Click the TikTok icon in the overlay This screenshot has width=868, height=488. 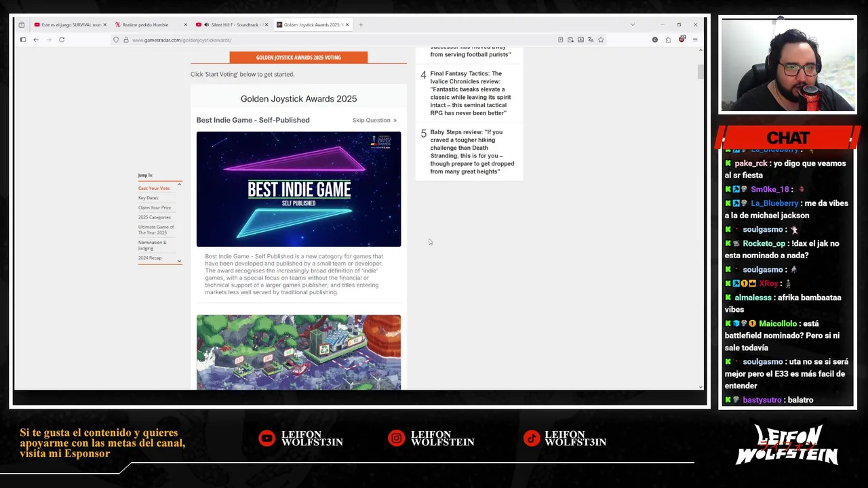[x=532, y=439]
